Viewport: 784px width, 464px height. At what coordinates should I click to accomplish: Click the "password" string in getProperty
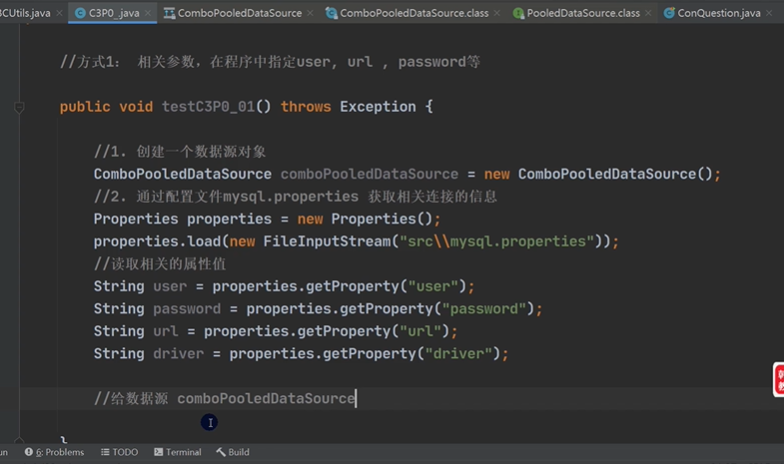[x=484, y=309]
